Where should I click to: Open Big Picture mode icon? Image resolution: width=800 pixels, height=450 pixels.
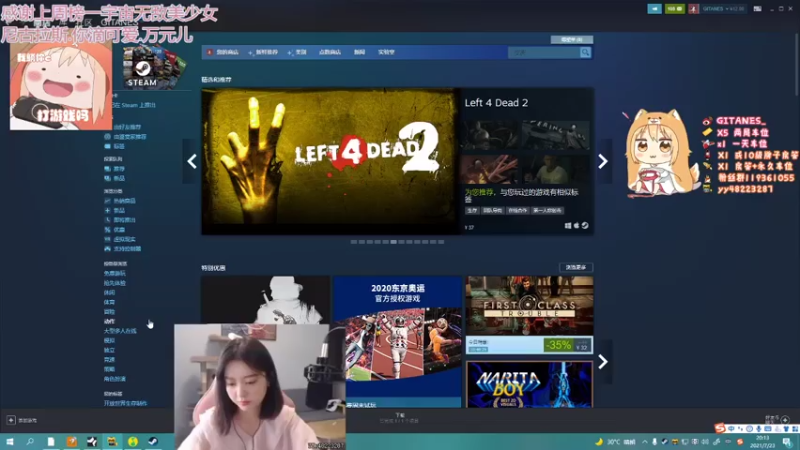pyautogui.click(x=758, y=9)
